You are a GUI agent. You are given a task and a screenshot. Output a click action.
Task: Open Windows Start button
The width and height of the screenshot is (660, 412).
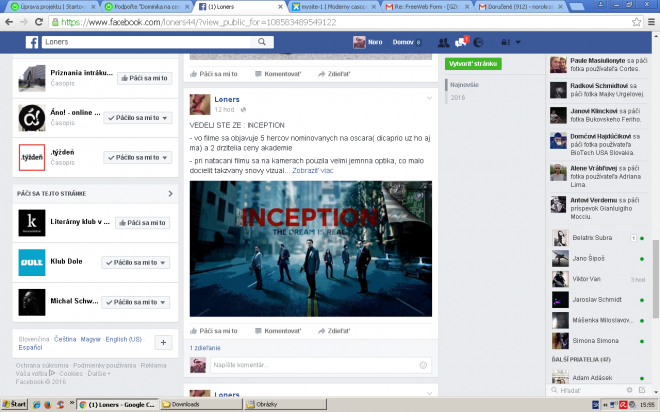13,404
